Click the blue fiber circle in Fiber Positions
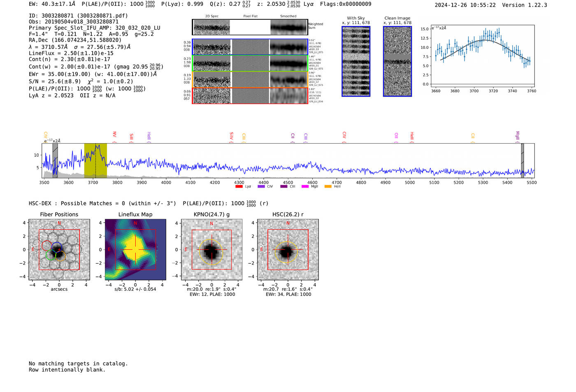The width and height of the screenshot is (576, 392). 56,248
